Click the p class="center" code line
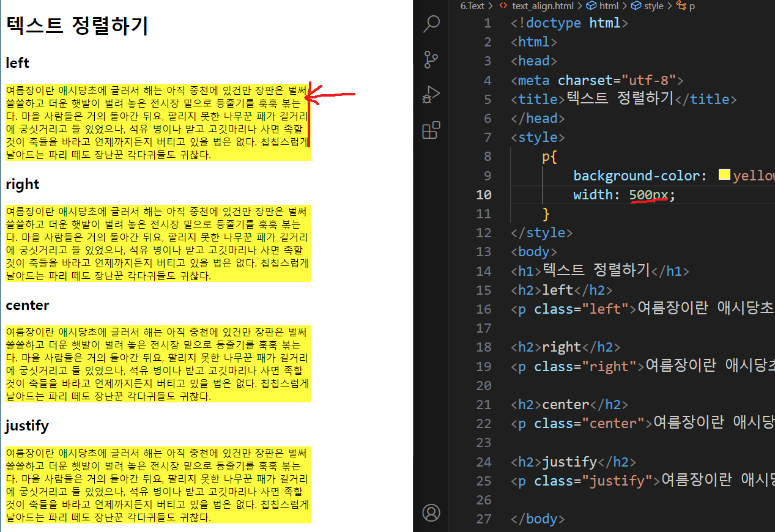 pyautogui.click(x=642, y=423)
